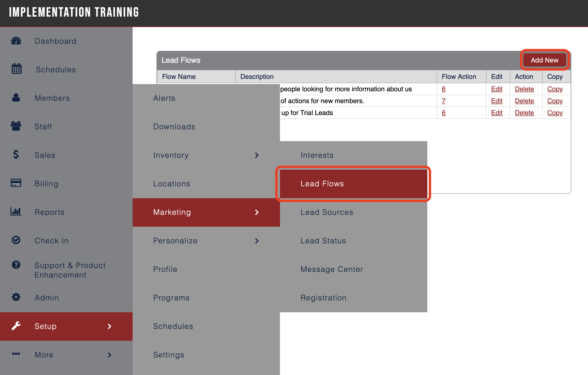Click the Check In checkmark icon

pos(16,240)
